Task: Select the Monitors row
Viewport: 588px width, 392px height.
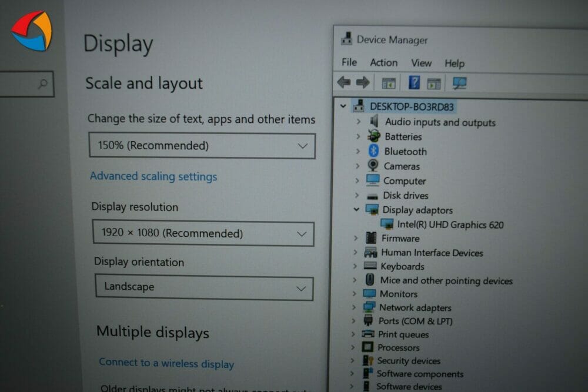Action: click(x=399, y=294)
